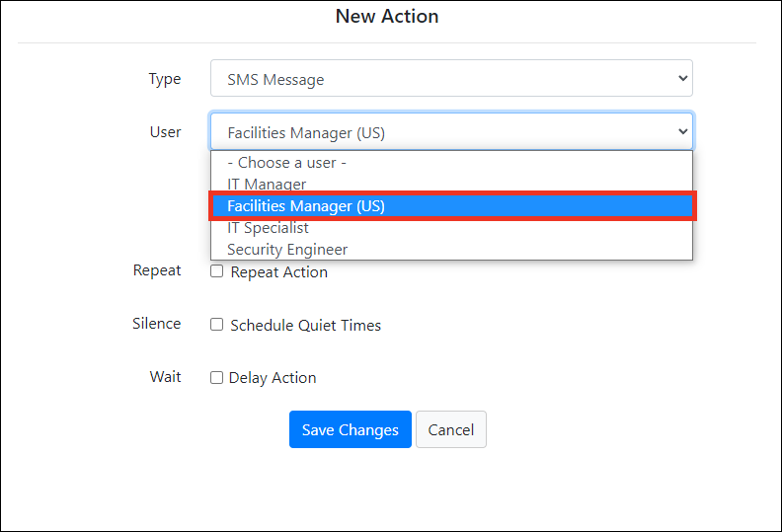Click the New Action heading
The width and height of the screenshot is (782, 532).
point(387,17)
